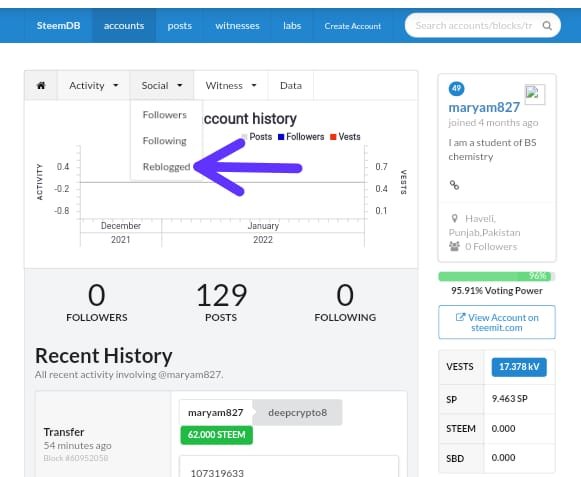
Task: Click the search magnifier icon
Action: tap(547, 26)
